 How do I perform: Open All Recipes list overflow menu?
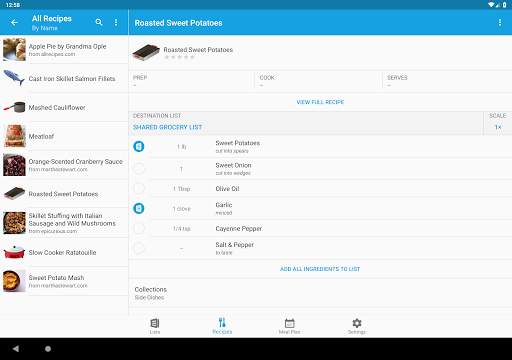pos(116,22)
